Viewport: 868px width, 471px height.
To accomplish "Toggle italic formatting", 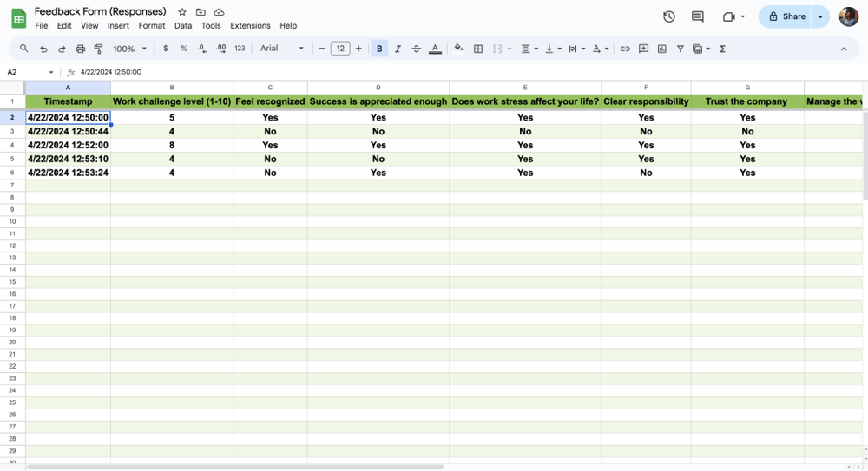I will [398, 49].
